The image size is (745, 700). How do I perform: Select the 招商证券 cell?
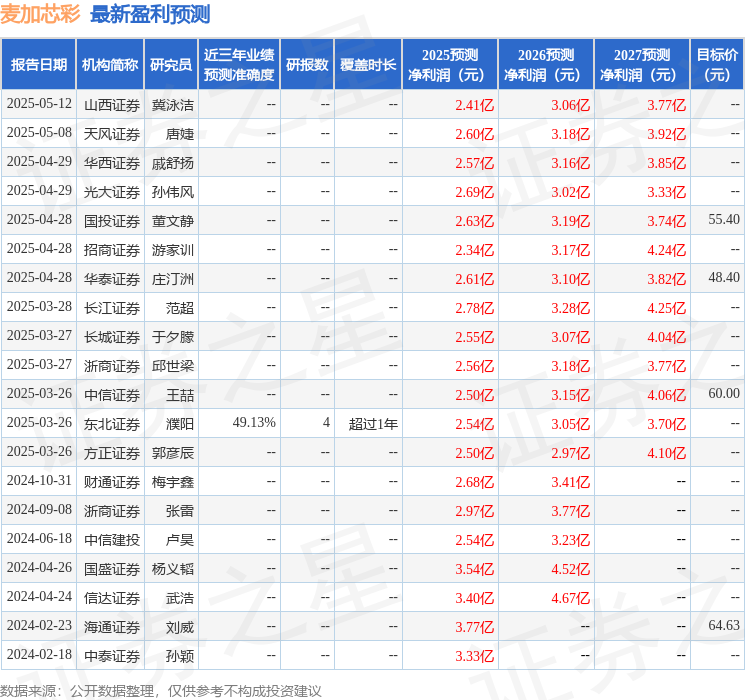pos(112,250)
